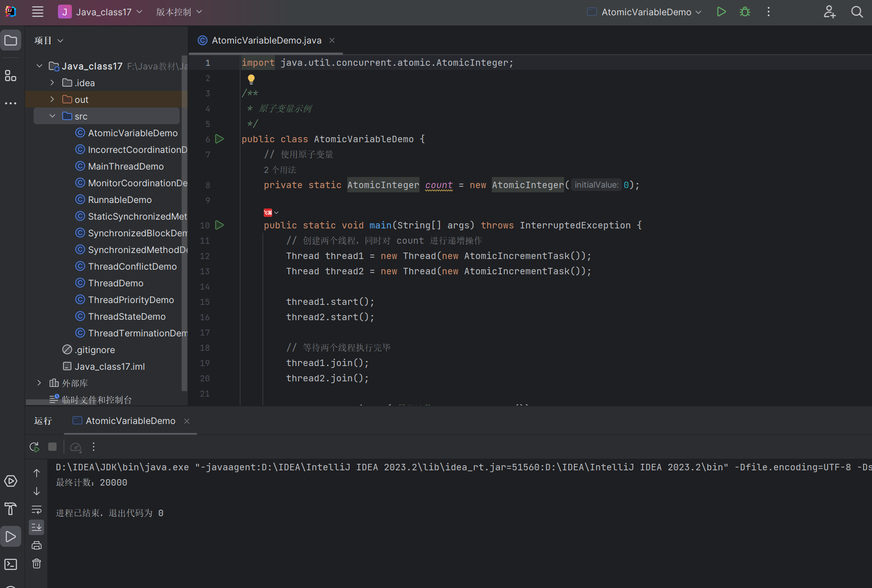Screen dimensions: 872x588
Task: Expand the out folder
Action: (52, 100)
